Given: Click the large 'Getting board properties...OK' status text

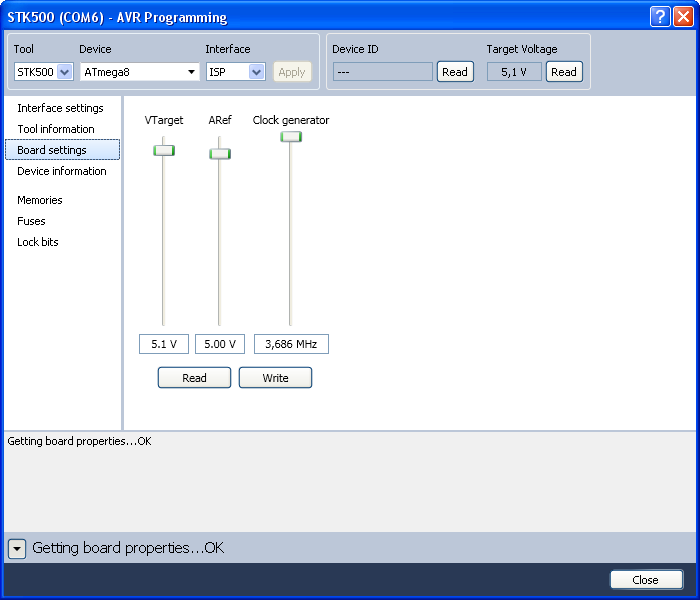Looking at the screenshot, I should [x=128, y=548].
